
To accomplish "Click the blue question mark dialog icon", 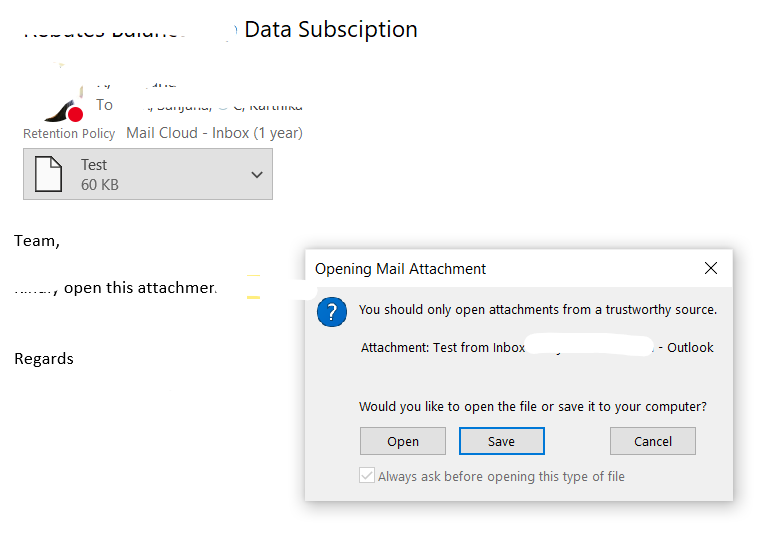I will 332,312.
